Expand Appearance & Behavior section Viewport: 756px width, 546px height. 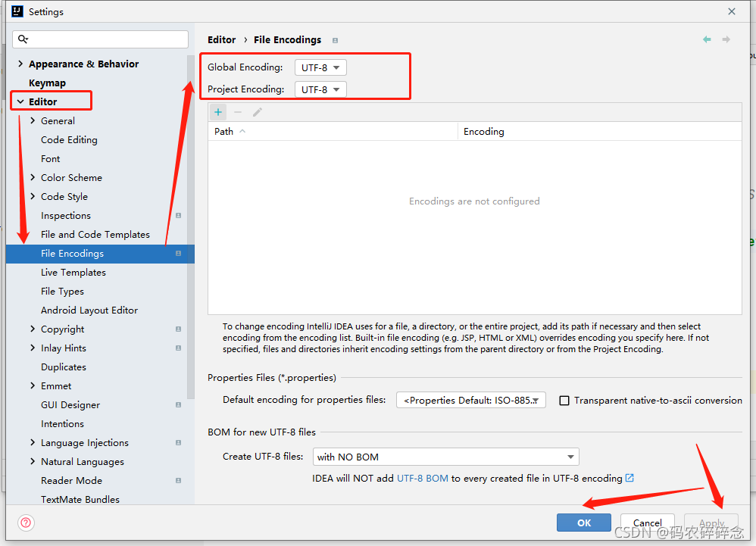(x=20, y=64)
